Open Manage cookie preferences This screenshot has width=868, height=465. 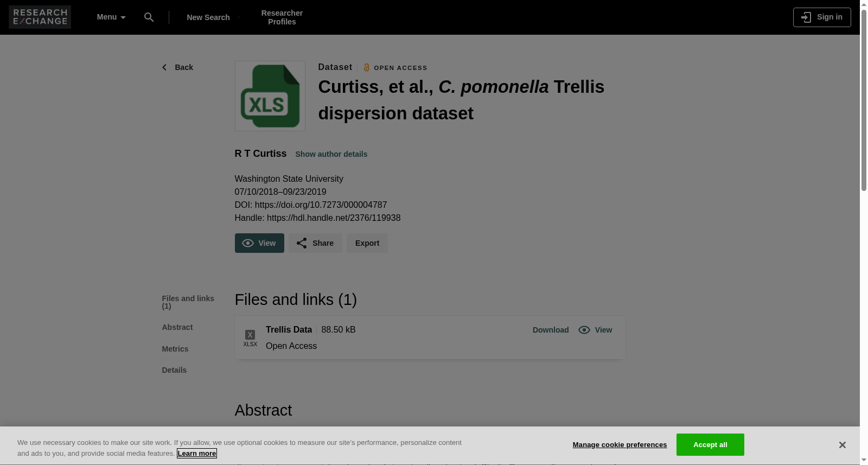point(620,445)
